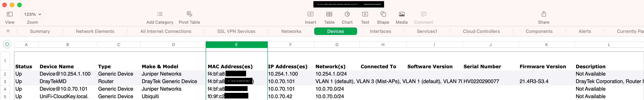This screenshot has width=644, height=100.
Task: Switch to the Interfaces sheet tab
Action: pos(380,31)
